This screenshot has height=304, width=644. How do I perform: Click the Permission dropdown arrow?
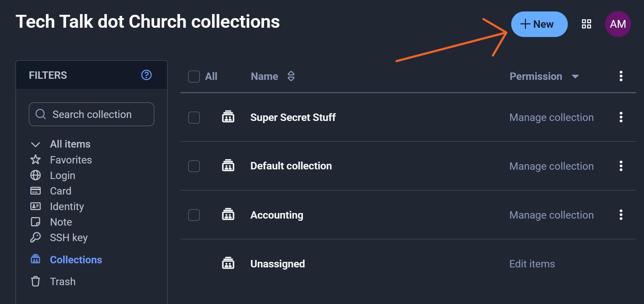coord(575,77)
